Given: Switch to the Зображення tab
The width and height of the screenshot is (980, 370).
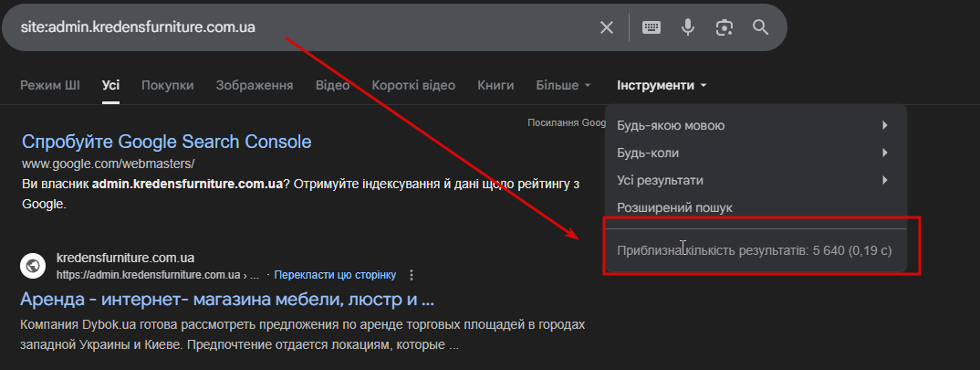Looking at the screenshot, I should [x=255, y=85].
